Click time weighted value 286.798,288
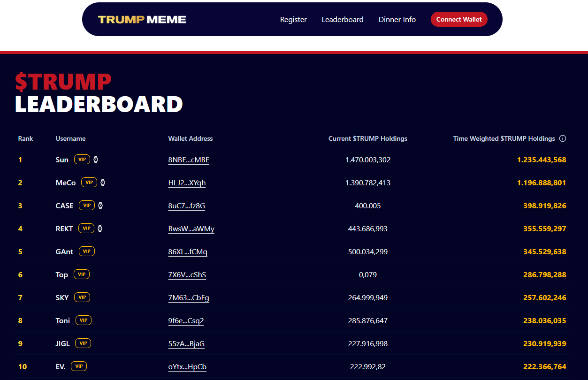Viewport: 588px width, 380px height. [545, 274]
